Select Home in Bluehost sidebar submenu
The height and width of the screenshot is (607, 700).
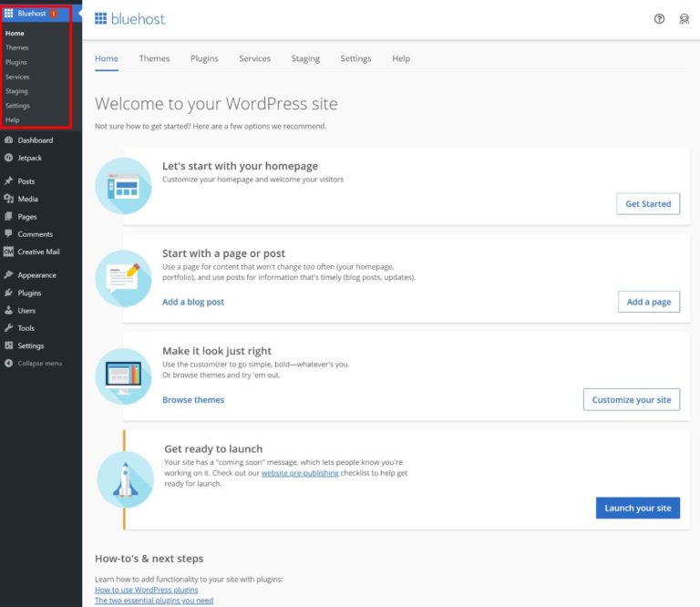pyautogui.click(x=15, y=33)
